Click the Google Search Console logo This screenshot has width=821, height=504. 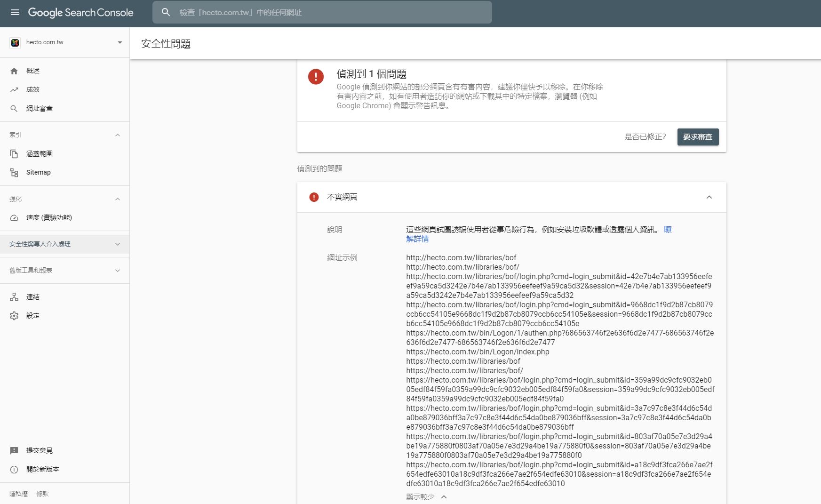(x=80, y=13)
